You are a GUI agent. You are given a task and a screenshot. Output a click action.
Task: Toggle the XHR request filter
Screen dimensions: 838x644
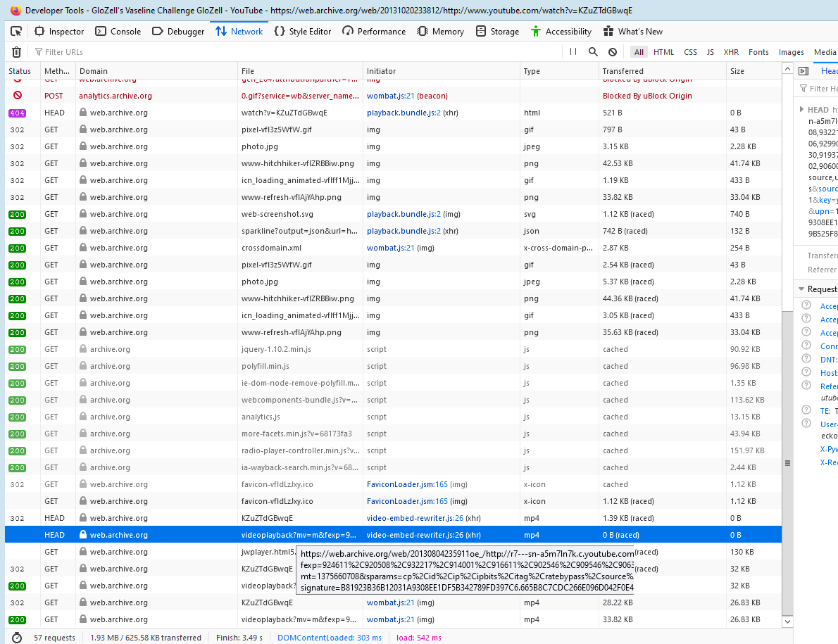click(x=731, y=52)
